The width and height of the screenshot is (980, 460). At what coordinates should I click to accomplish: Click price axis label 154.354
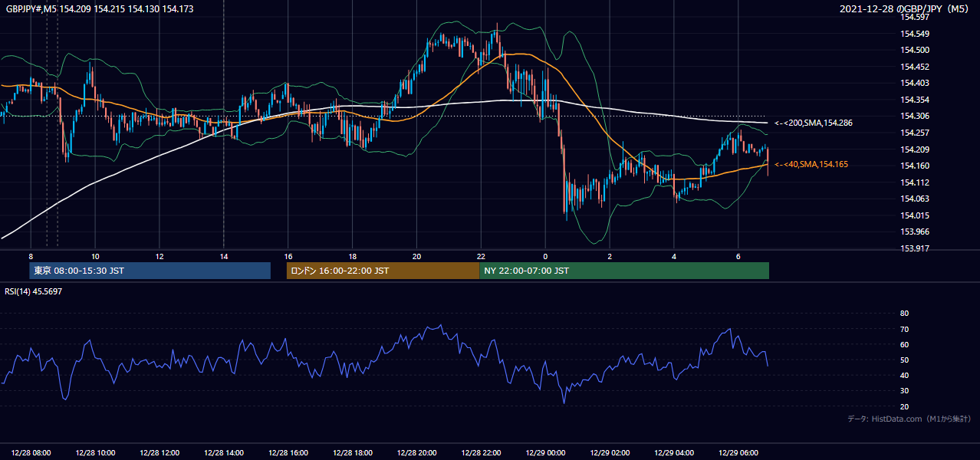point(916,100)
